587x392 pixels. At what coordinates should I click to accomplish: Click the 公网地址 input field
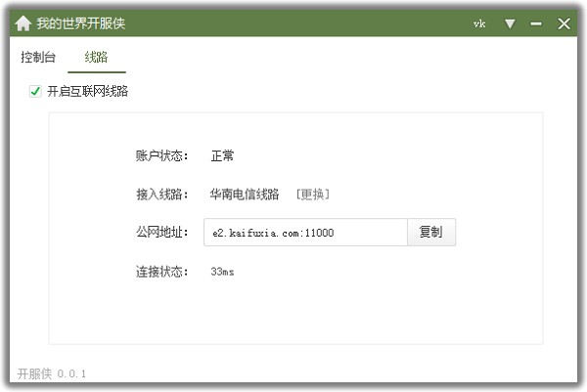tap(305, 233)
